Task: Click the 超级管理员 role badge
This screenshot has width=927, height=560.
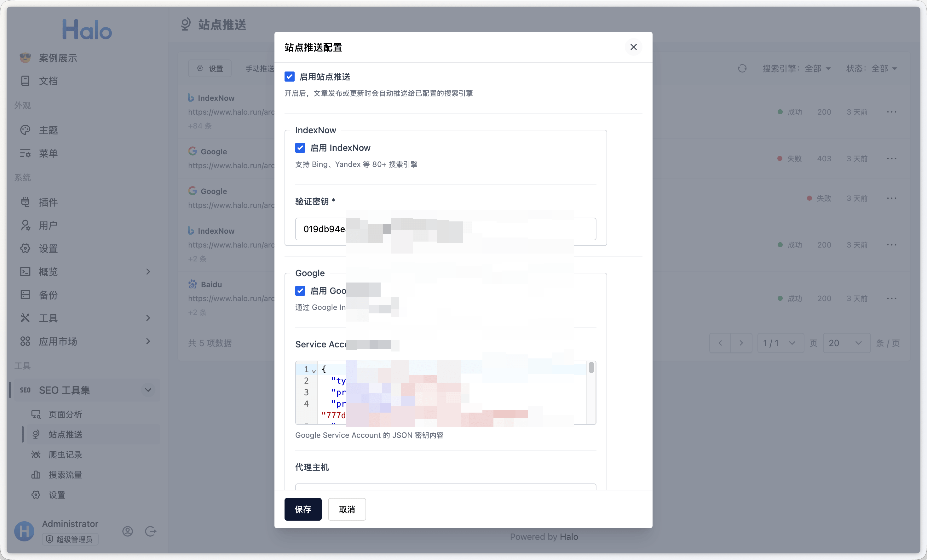Action: (x=70, y=539)
